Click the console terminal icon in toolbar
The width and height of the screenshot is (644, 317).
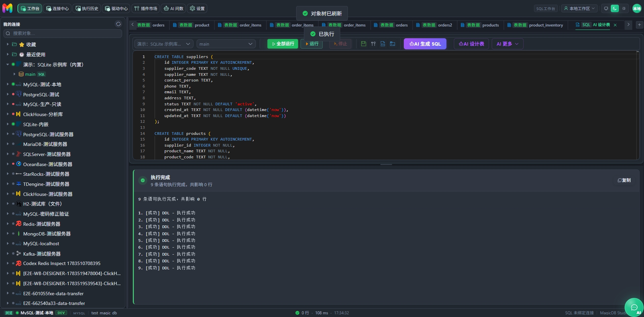click(x=392, y=44)
